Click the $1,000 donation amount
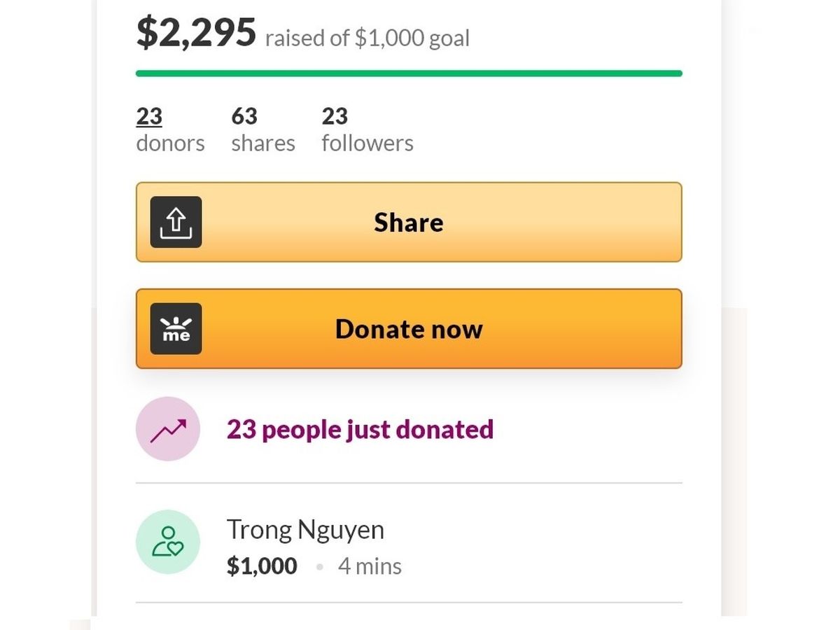The image size is (840, 630). coord(262,566)
